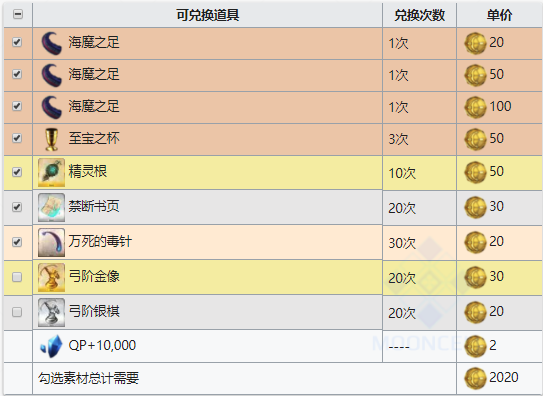This screenshot has height=396, width=543.
Task: Click the coin icon in the 弓阶金像 row
Action: 475,277
